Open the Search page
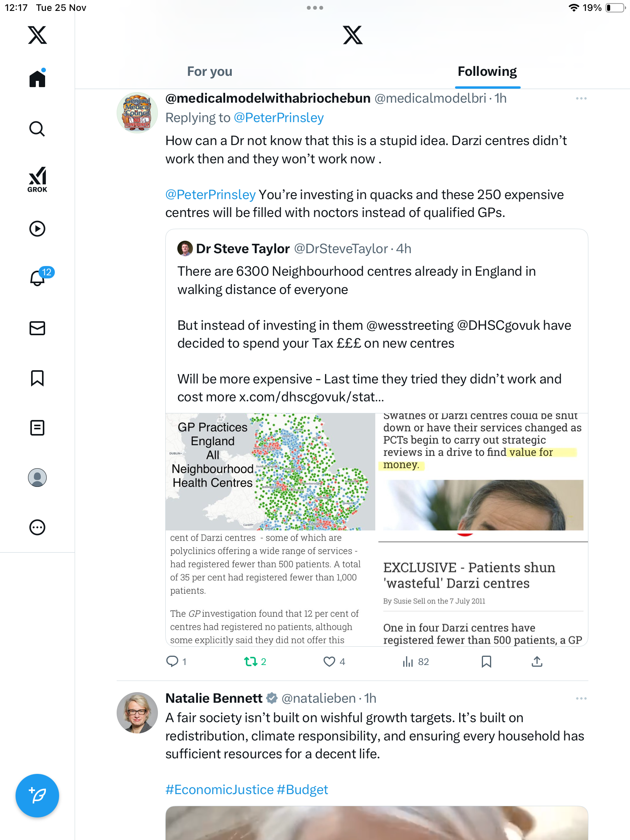 [37, 129]
